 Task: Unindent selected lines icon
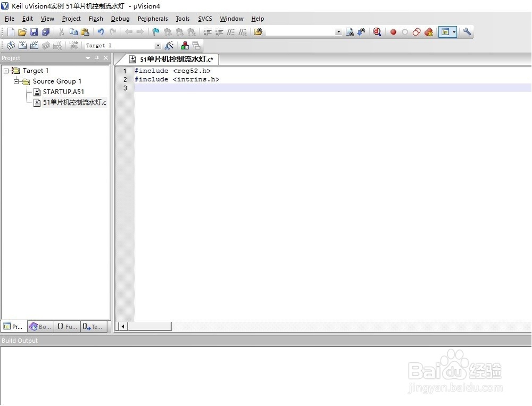[219, 32]
